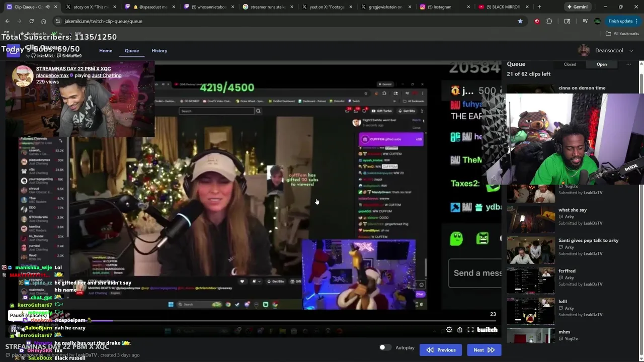Open the Just Chatting category link
Screen dimensions: 644x362
(107, 75)
